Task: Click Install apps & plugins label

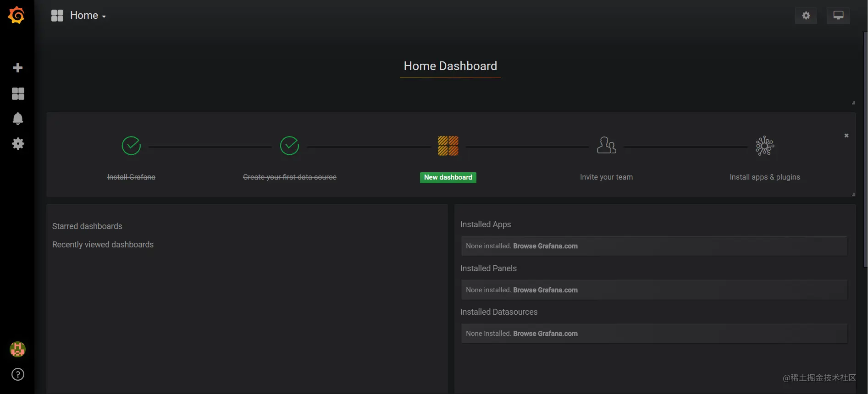Action: (765, 177)
